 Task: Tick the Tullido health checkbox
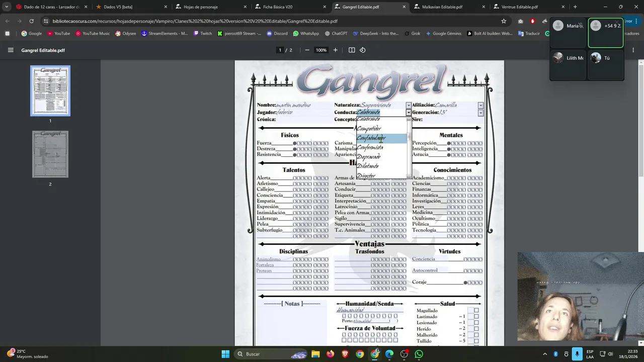pyautogui.click(x=476, y=341)
